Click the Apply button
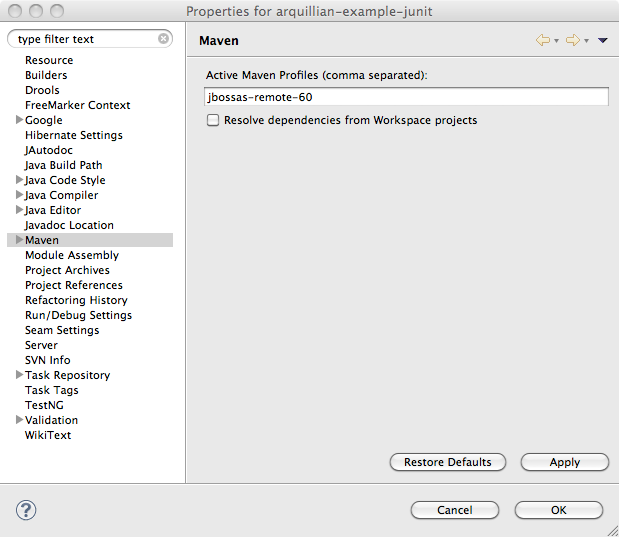The image size is (619, 537). [x=564, y=462]
